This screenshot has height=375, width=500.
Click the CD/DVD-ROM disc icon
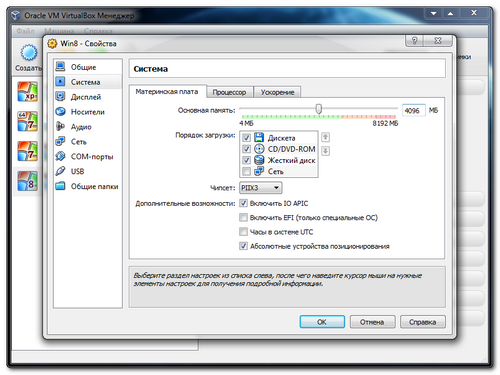(x=259, y=149)
